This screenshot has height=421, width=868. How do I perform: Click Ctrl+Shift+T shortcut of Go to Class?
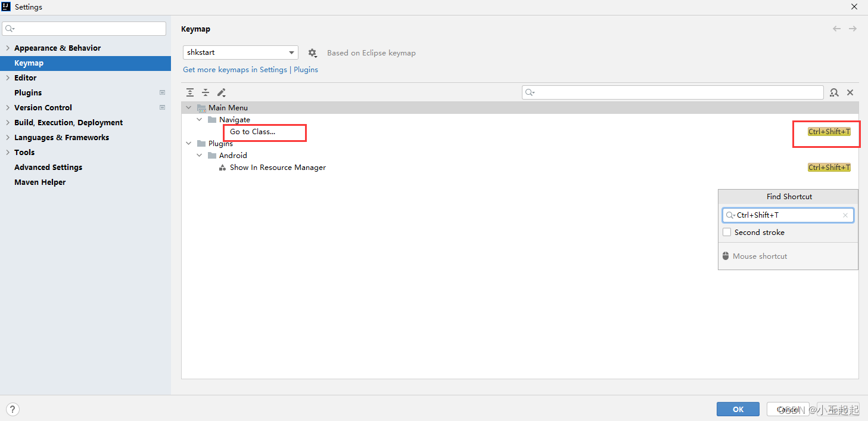click(x=829, y=132)
